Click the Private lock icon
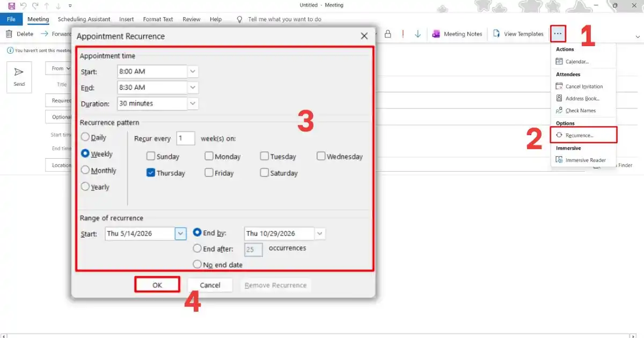This screenshot has width=644, height=338. pyautogui.click(x=387, y=34)
